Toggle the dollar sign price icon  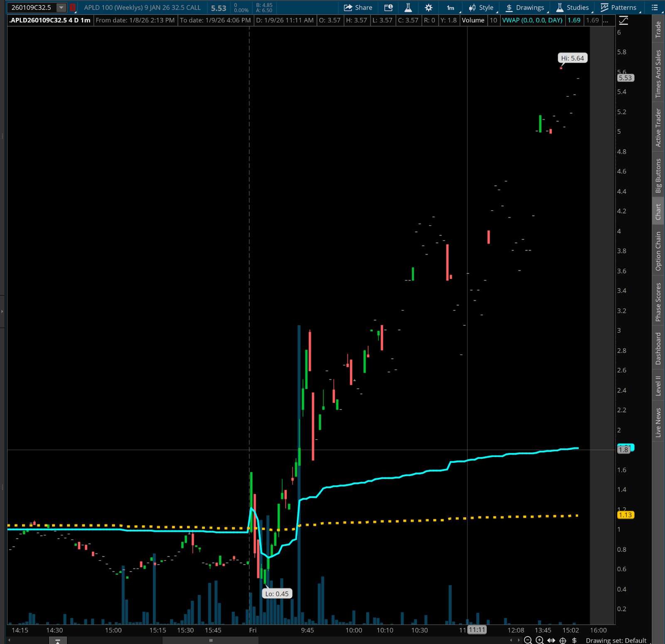(x=574, y=640)
